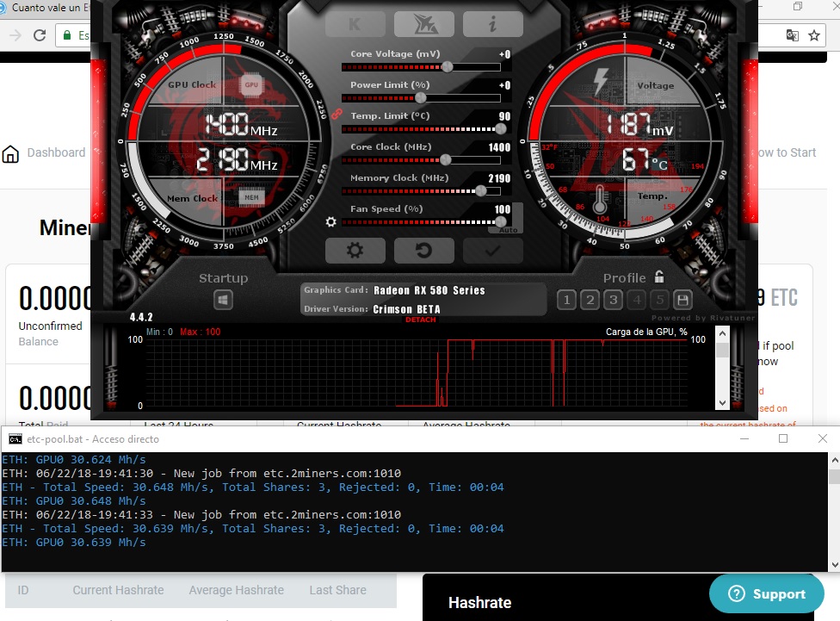Click the command prompt icon in etc-pool.bat title bar
Viewport: 840px width, 621px height.
click(15, 439)
